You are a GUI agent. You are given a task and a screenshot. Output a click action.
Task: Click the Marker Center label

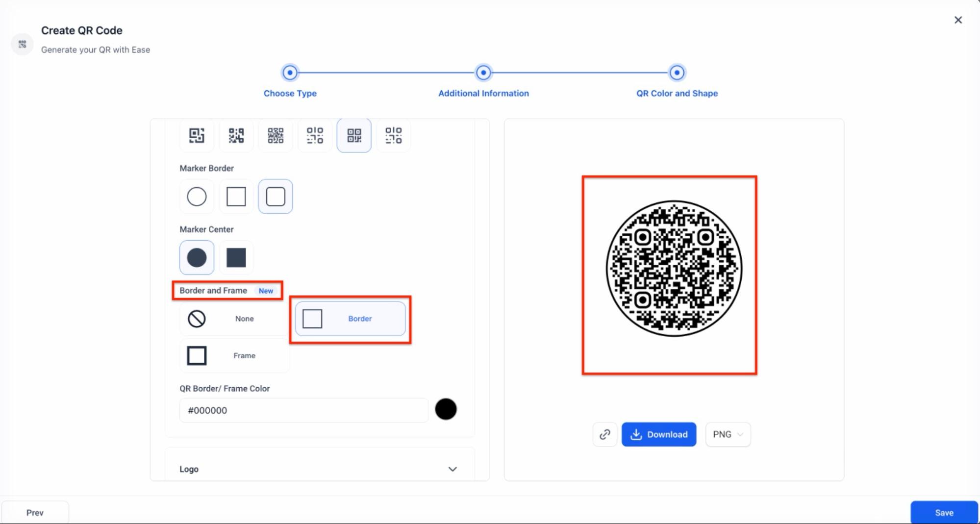click(206, 229)
